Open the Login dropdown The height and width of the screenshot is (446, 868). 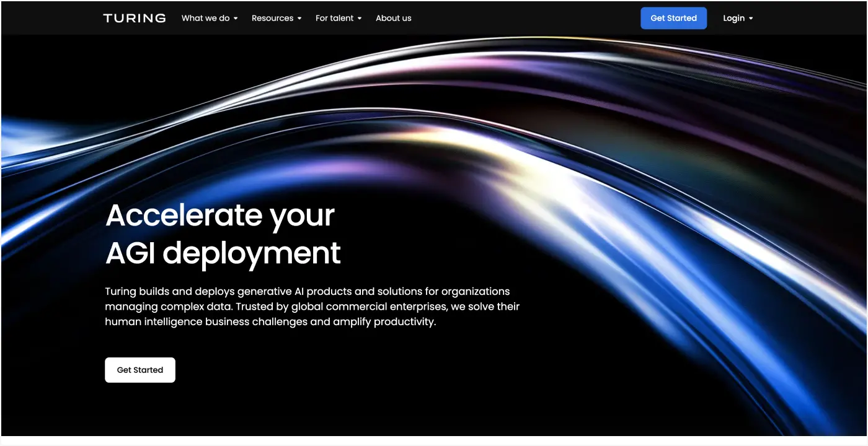pos(737,18)
